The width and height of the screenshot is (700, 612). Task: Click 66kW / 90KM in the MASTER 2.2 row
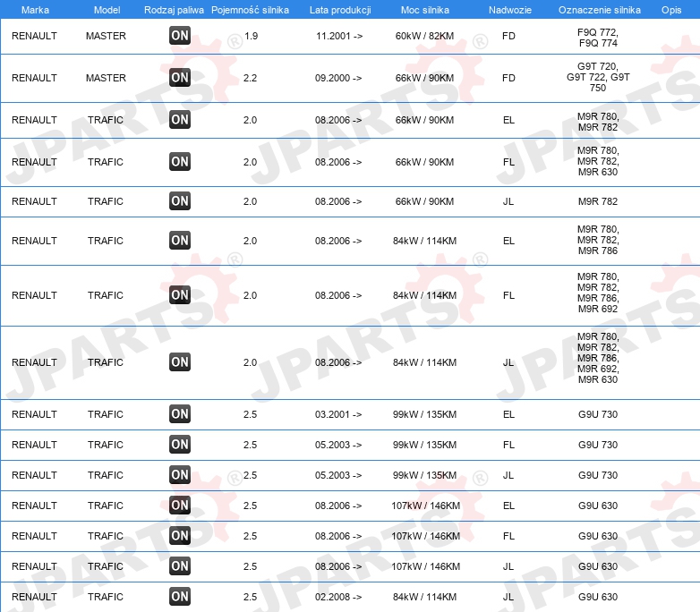(424, 78)
